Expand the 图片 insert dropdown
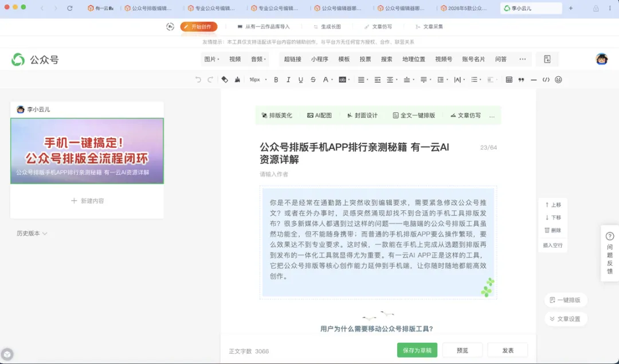The image size is (619, 364). (211, 59)
